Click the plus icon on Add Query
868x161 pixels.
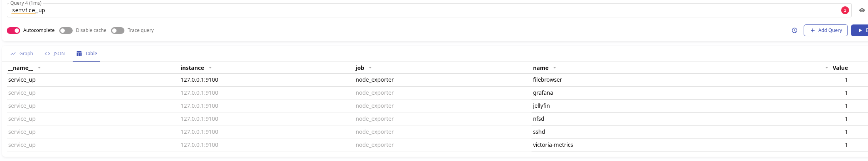813,30
